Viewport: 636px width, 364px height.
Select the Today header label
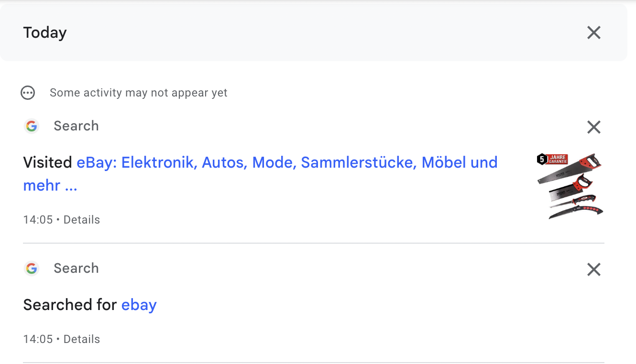(x=44, y=32)
